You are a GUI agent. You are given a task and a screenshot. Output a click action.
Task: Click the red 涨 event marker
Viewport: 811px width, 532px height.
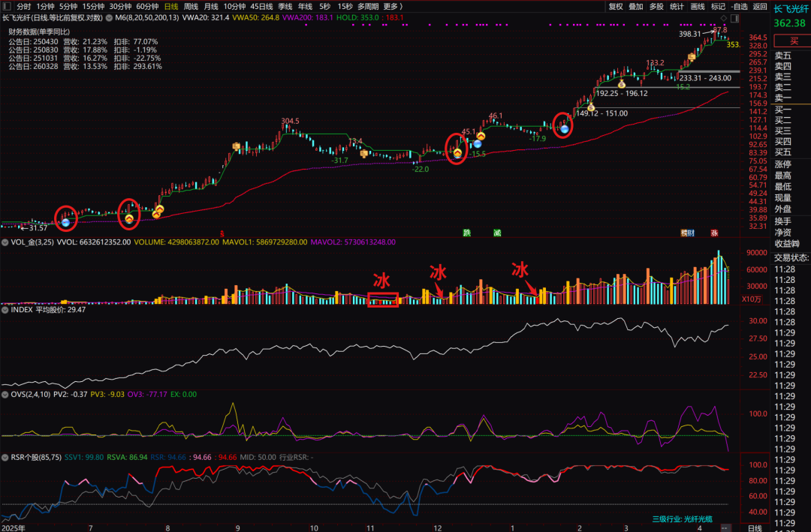[714, 233]
